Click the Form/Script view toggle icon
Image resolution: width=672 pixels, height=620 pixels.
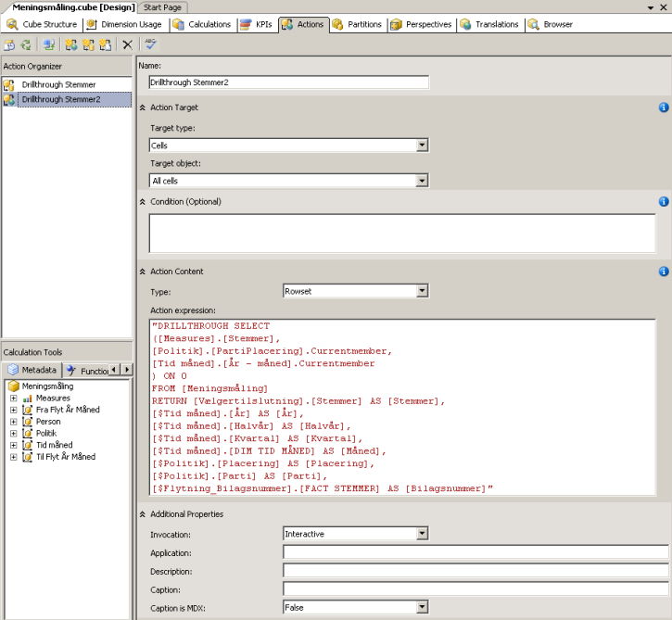coord(49,44)
